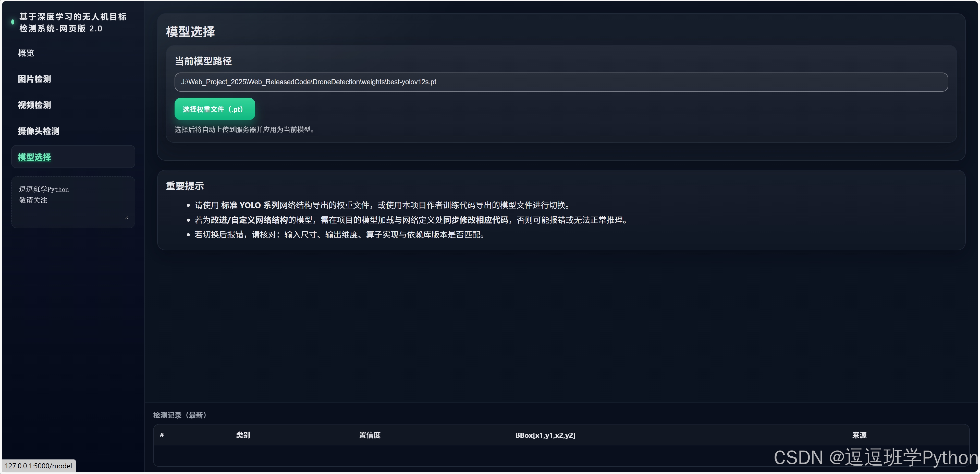Click 选择权重文件 (.pt) button
This screenshot has height=474, width=980.
coord(215,109)
